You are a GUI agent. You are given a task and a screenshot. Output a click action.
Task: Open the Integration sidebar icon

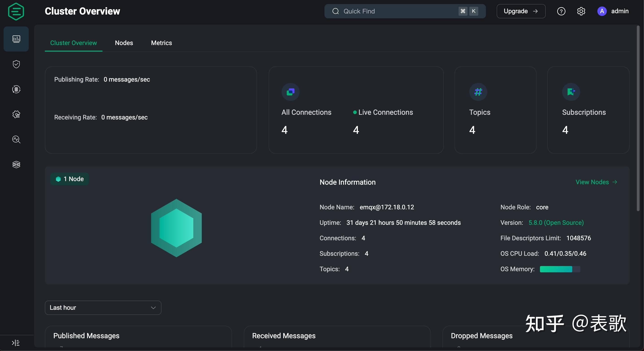click(16, 89)
